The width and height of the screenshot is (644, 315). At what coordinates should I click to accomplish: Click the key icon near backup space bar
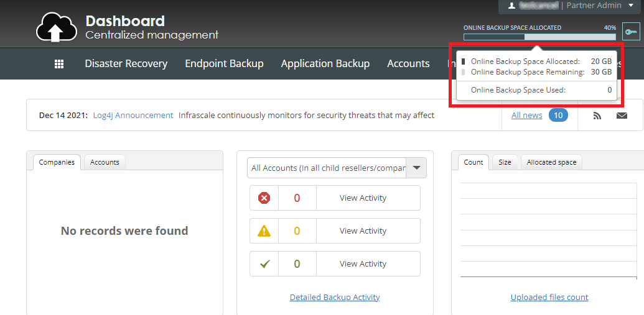pos(630,32)
